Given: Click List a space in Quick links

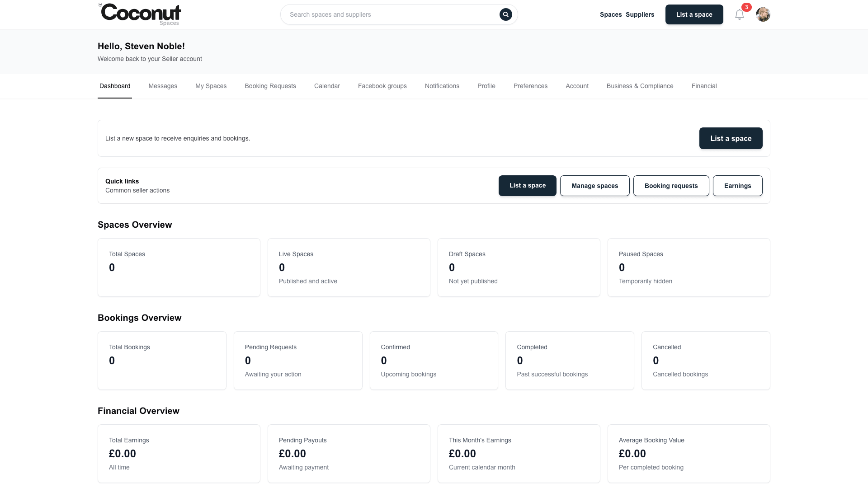Looking at the screenshot, I should tap(527, 186).
